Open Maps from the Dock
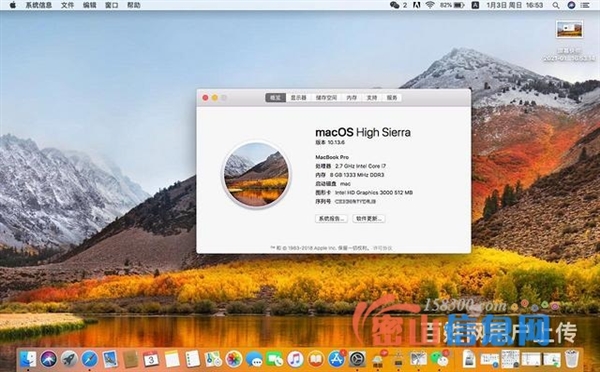This screenshot has height=372, width=600. 213,359
